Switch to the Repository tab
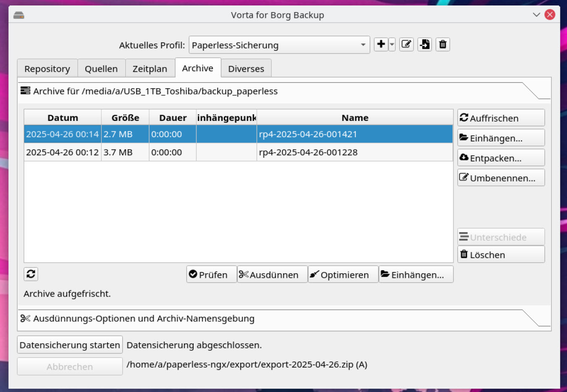 pyautogui.click(x=47, y=69)
